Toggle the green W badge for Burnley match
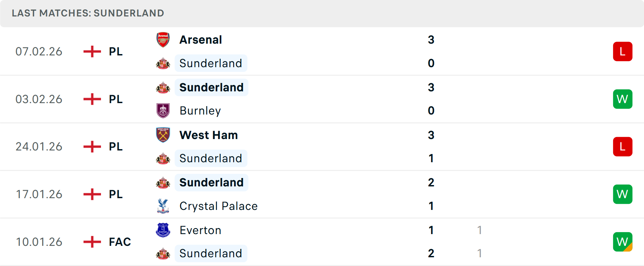Image resolution: width=644 pixels, height=266 pixels. (623, 99)
